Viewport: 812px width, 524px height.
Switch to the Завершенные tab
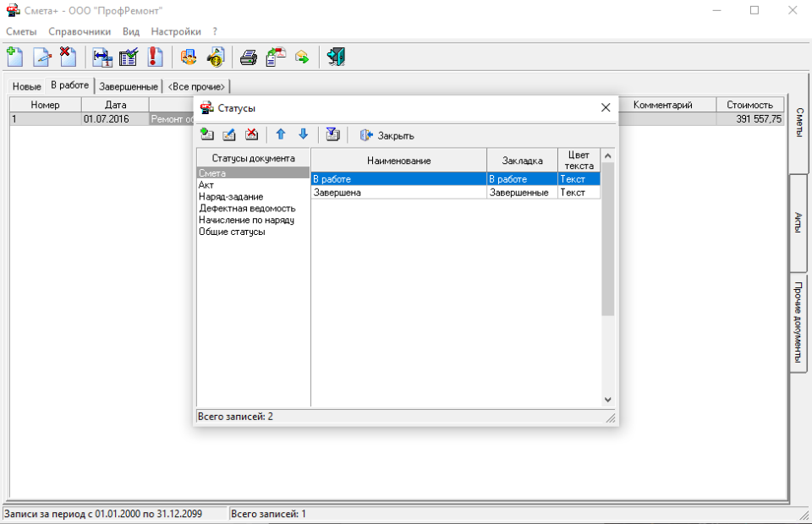pos(128,86)
